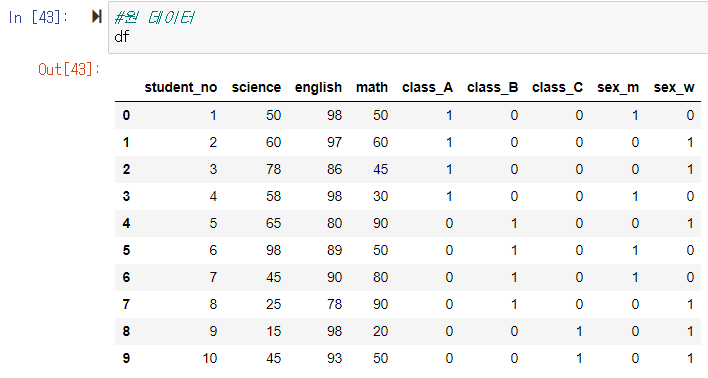Click math value 45 in row 2

click(381, 170)
